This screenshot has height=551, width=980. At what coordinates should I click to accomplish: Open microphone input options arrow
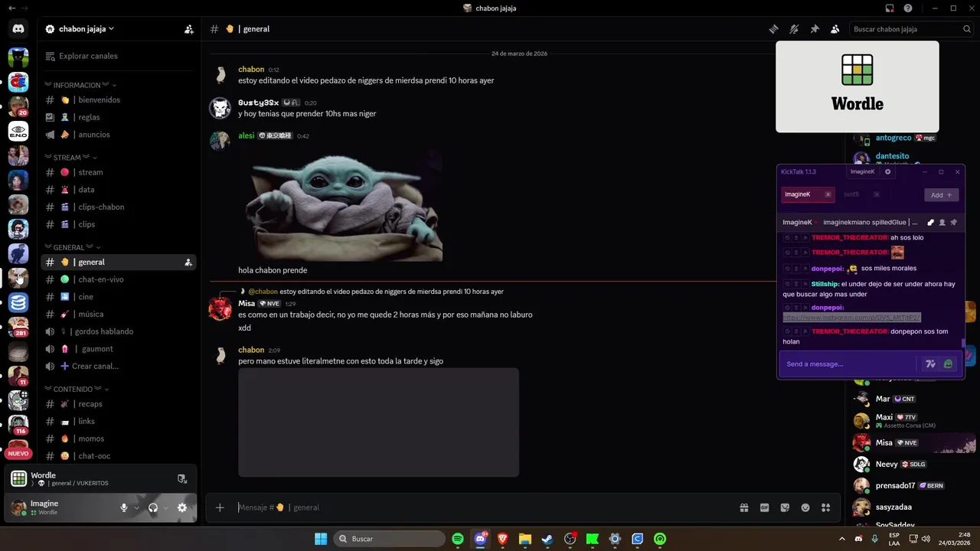136,508
